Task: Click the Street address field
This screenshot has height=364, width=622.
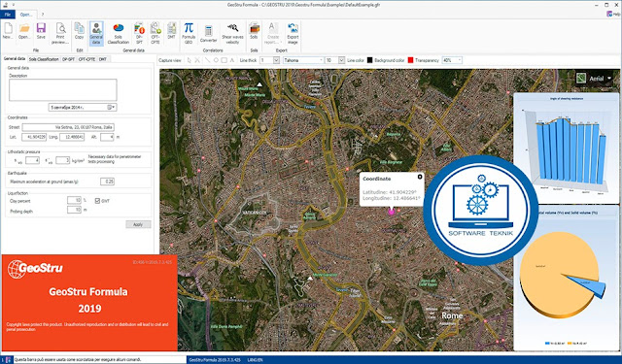Action: 68,127
